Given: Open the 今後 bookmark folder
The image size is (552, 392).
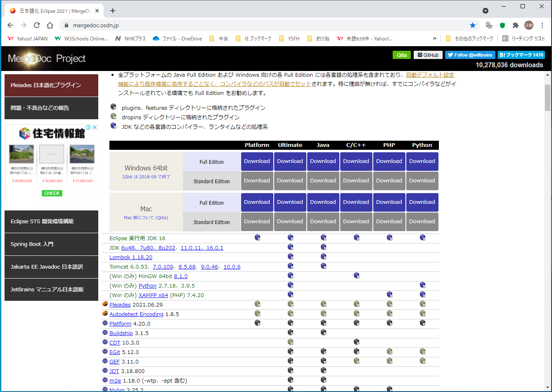Looking at the screenshot, I should (x=218, y=38).
